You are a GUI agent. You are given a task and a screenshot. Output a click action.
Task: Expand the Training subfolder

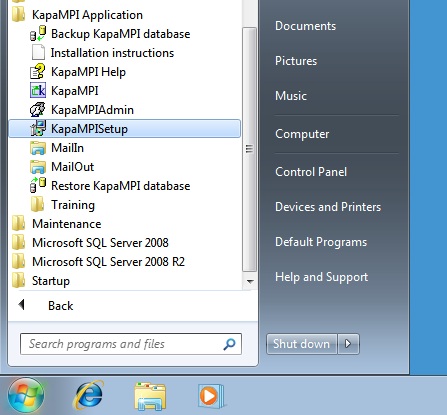point(73,205)
